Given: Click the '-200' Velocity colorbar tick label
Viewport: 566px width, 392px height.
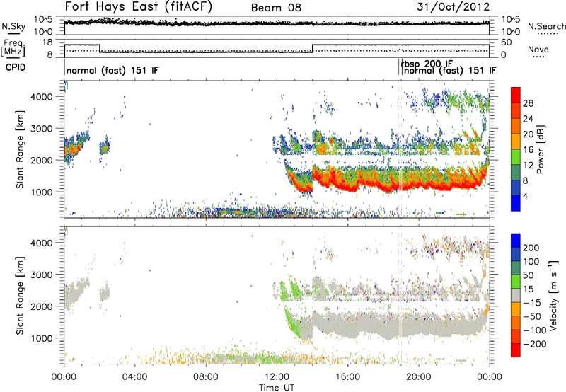Looking at the screenshot, I should [535, 344].
